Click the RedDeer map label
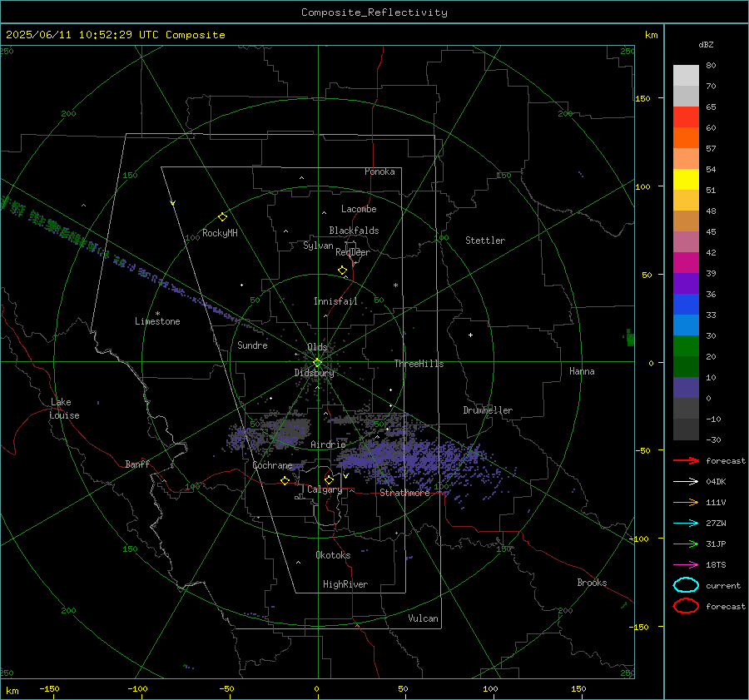 click(353, 252)
